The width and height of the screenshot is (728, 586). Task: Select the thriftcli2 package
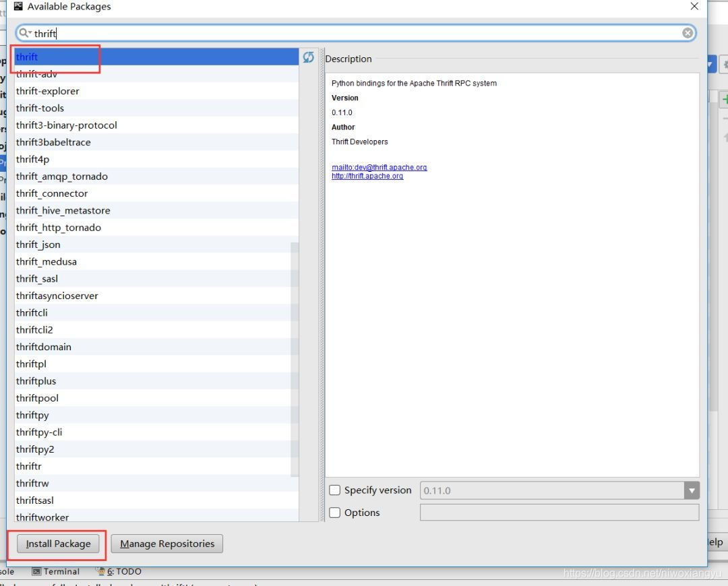(x=156, y=330)
